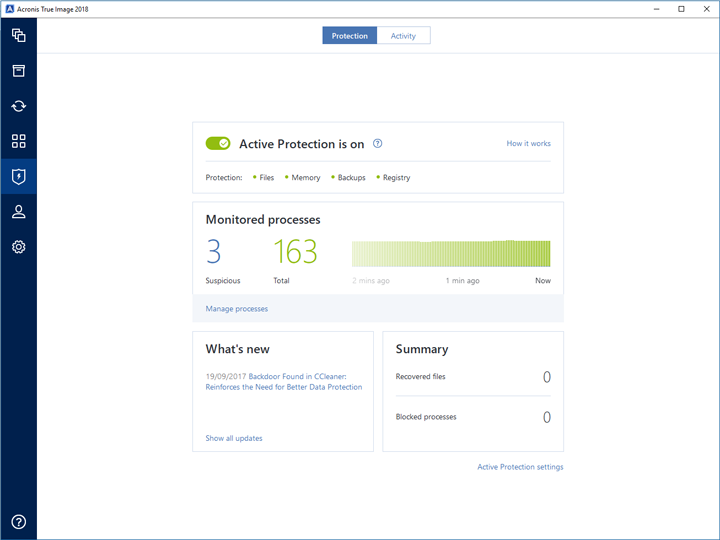This screenshot has height=540, width=720.
Task: Open the Account sidebar icon
Action: click(x=18, y=211)
